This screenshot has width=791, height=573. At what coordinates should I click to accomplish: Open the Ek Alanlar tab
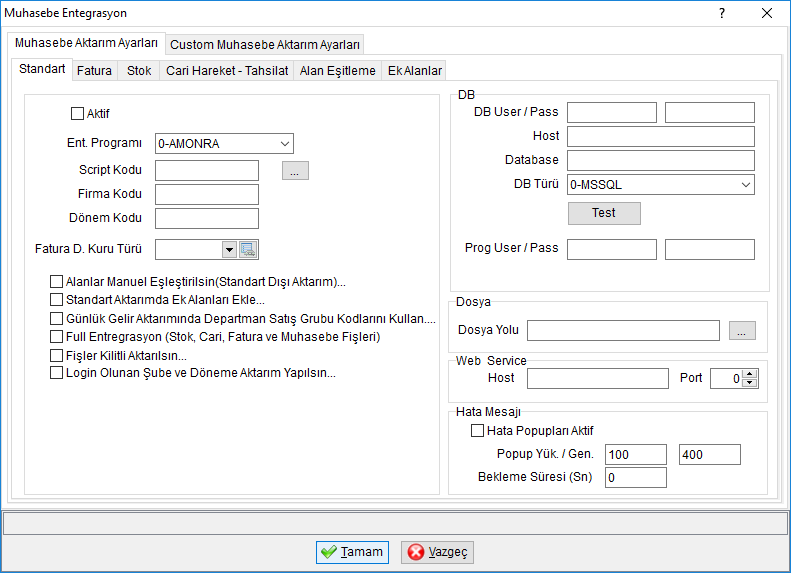coord(415,71)
